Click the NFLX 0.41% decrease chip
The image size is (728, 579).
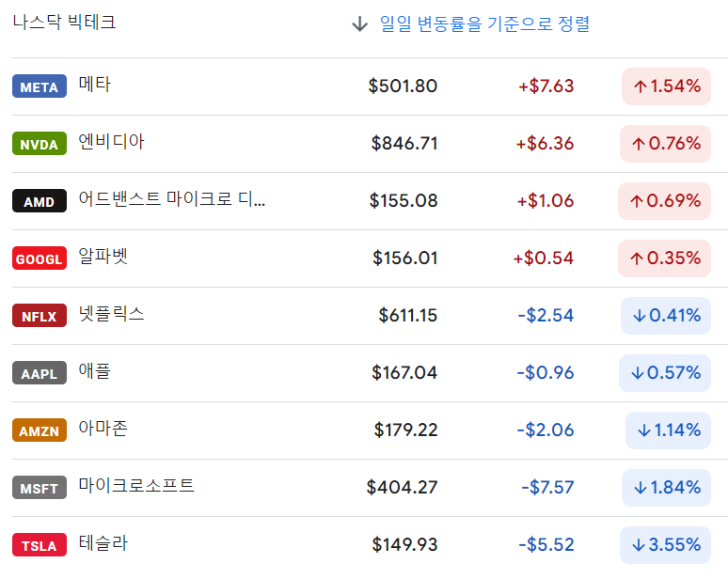click(x=666, y=316)
